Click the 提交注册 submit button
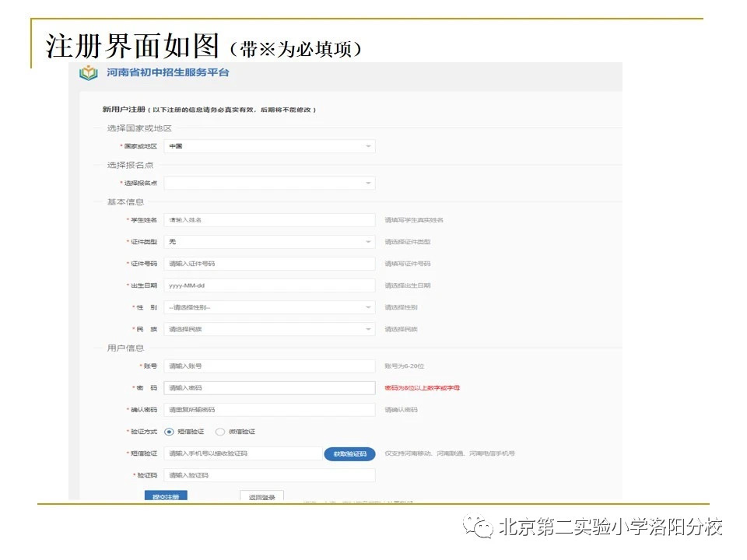The width and height of the screenshot is (747, 560). [x=167, y=495]
